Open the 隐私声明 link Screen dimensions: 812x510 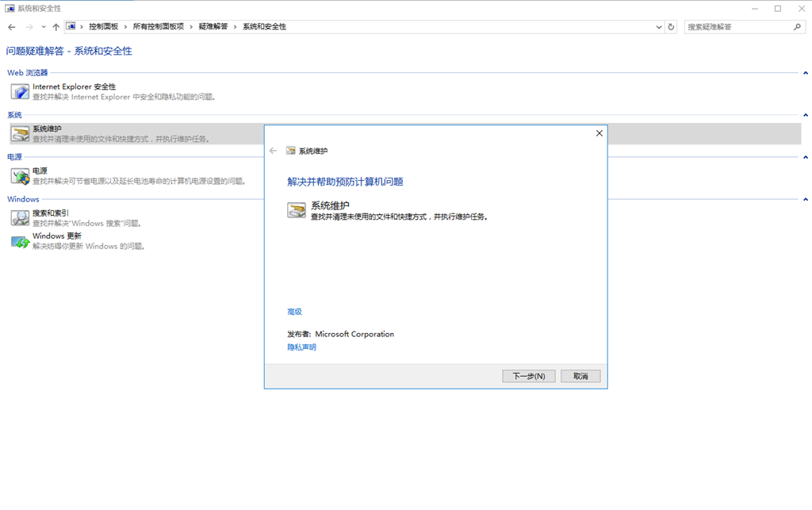302,347
